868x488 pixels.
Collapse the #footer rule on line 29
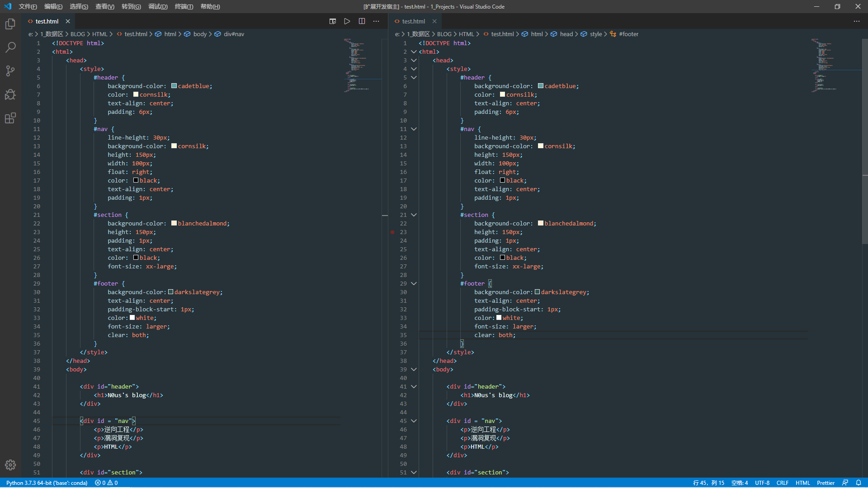click(x=414, y=284)
